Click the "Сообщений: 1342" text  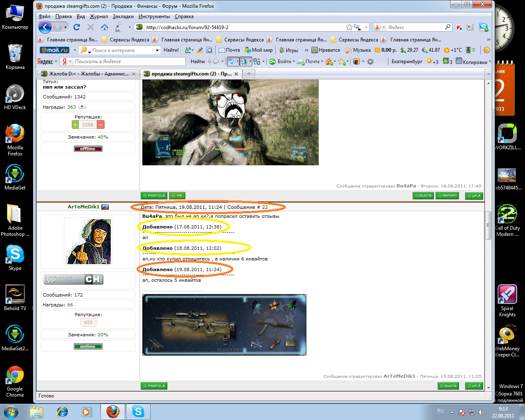point(64,97)
